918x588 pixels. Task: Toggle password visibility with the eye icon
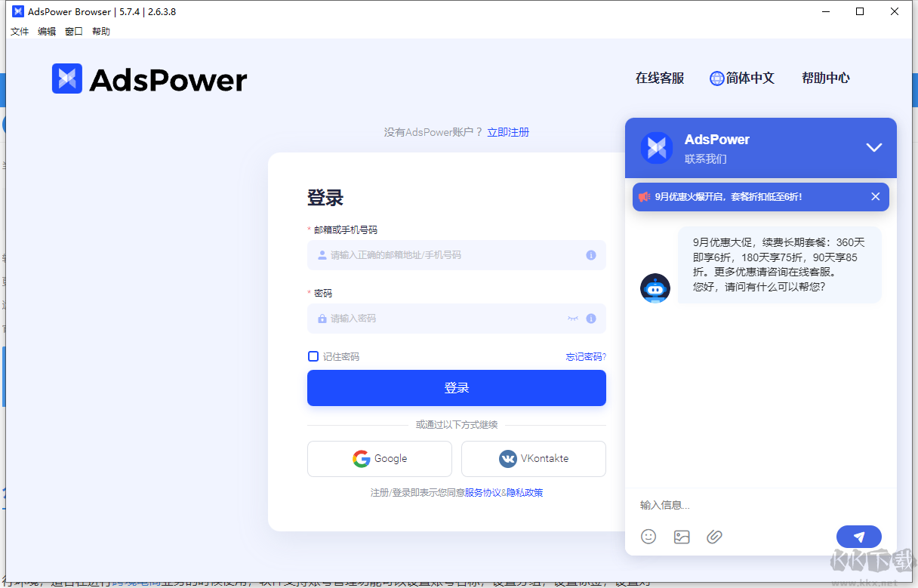[x=572, y=318]
